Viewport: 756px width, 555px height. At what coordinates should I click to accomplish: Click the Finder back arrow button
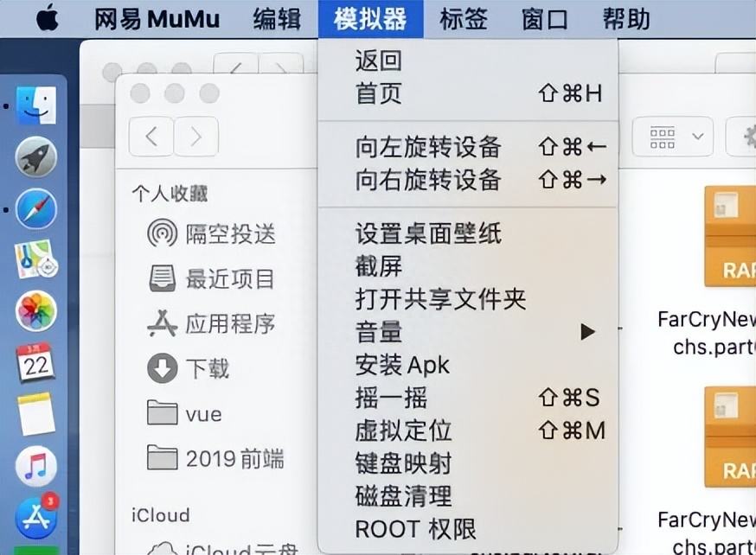[x=151, y=137]
